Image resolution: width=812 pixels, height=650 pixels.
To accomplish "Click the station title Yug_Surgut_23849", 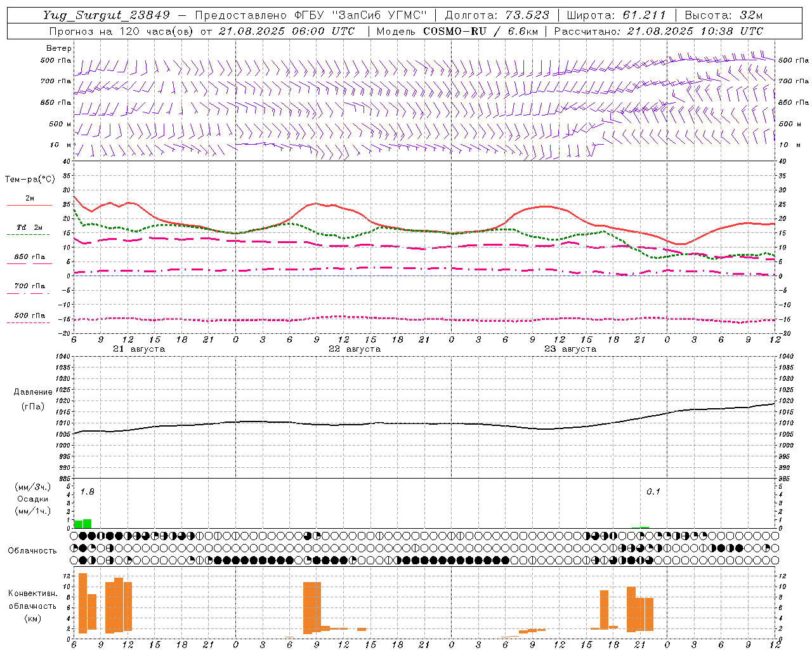I will [x=107, y=15].
